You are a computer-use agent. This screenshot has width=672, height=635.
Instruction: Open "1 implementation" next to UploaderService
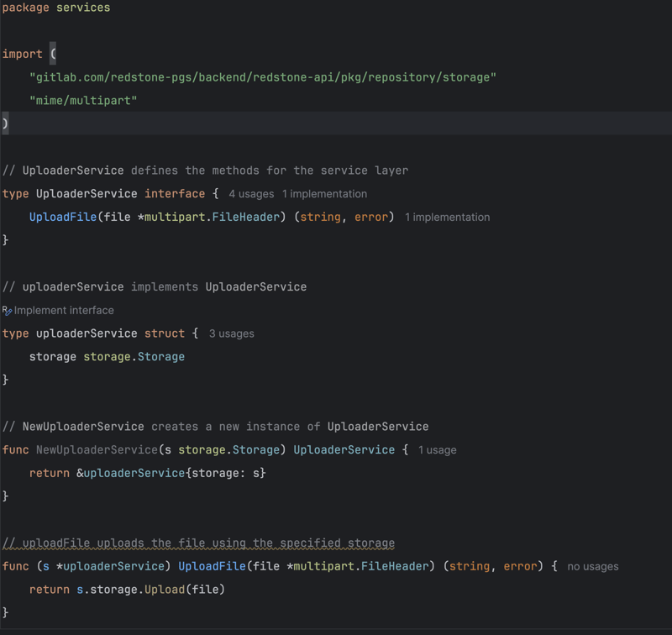324,193
